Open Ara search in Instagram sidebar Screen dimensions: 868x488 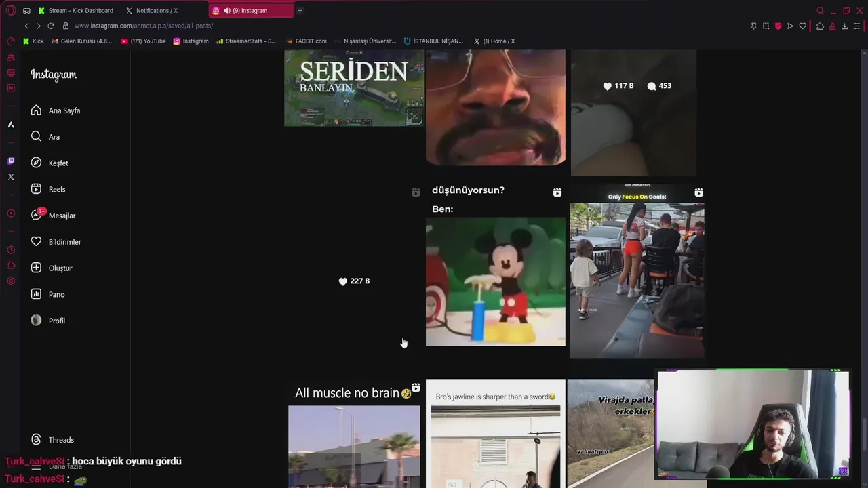coord(45,137)
